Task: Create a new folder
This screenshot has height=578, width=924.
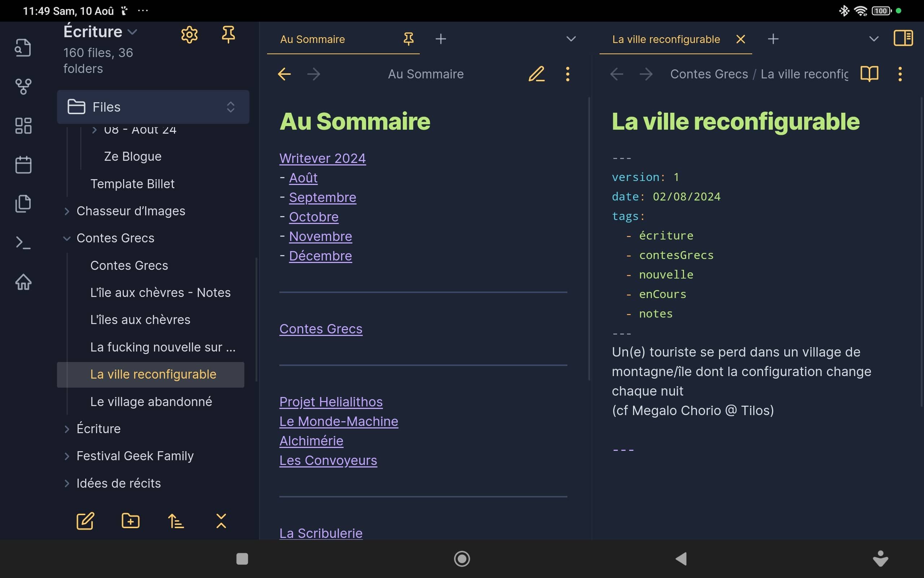Action: click(x=131, y=521)
